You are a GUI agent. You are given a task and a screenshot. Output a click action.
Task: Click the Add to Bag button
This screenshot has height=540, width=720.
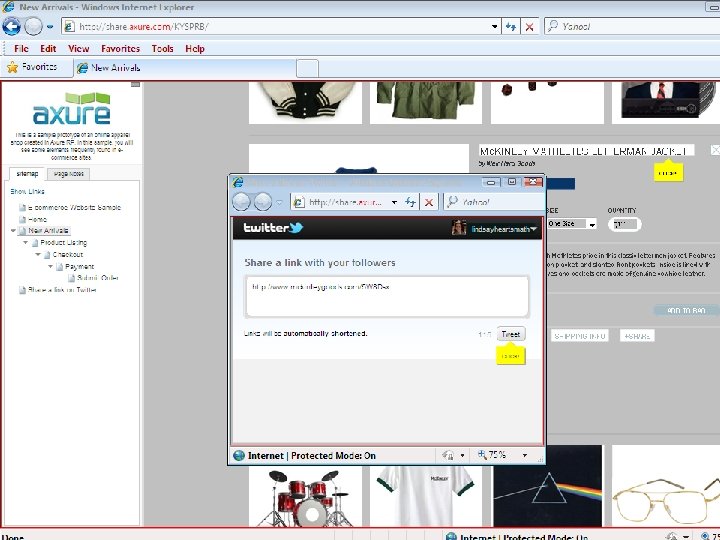(x=686, y=310)
